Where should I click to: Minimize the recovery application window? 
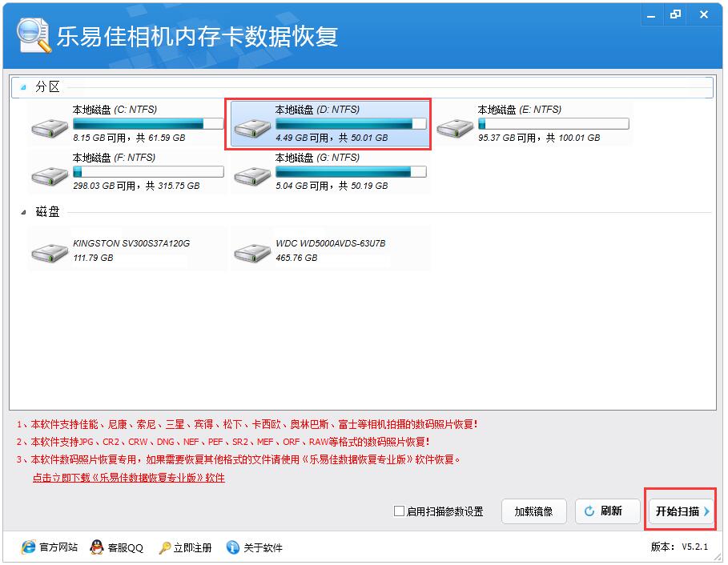click(x=651, y=15)
